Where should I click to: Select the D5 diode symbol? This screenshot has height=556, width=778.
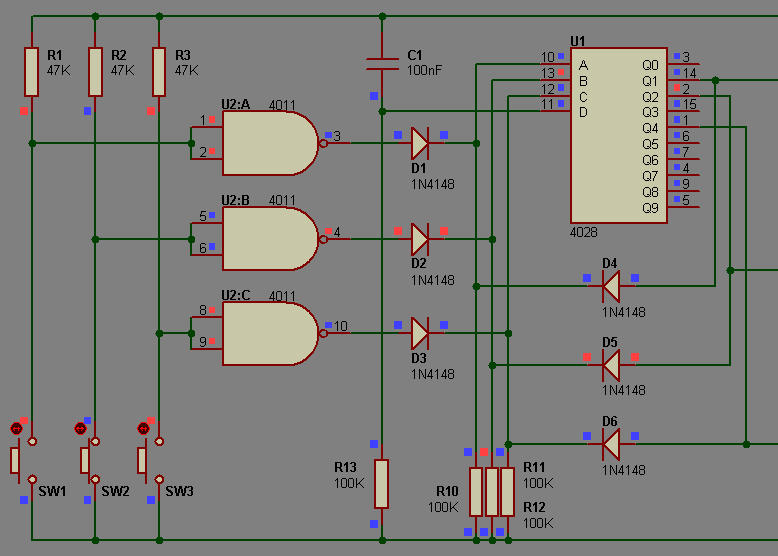point(611,365)
